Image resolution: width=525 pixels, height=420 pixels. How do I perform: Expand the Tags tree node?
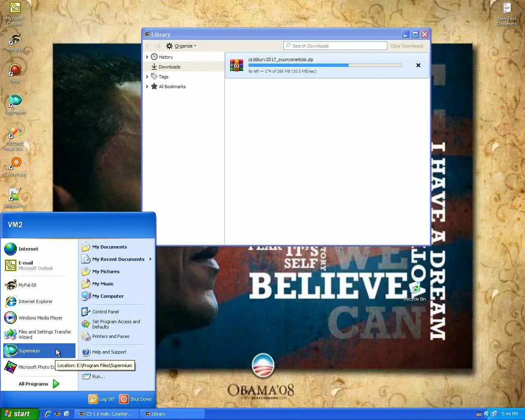tap(147, 77)
